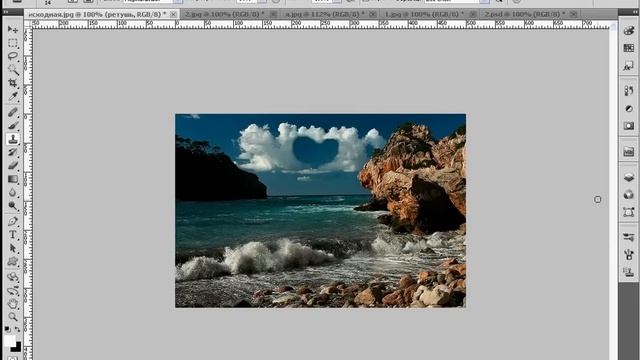
Task: Select the Brush tool
Action: (13, 126)
